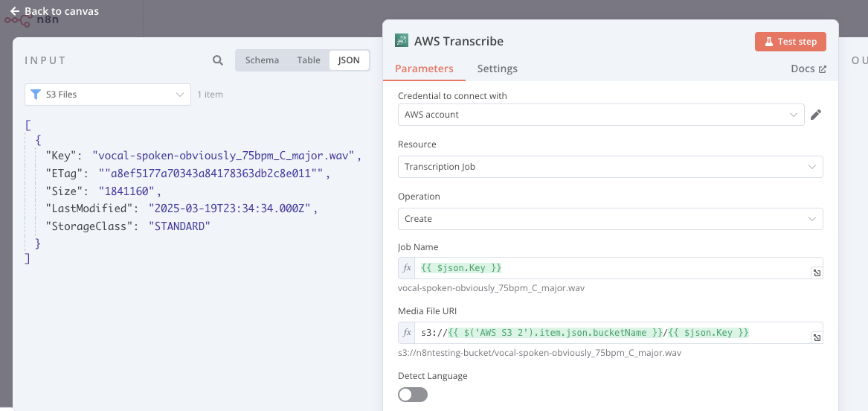Click the fx icon for Job Name
Image resolution: width=868 pixels, height=411 pixels.
click(x=407, y=268)
